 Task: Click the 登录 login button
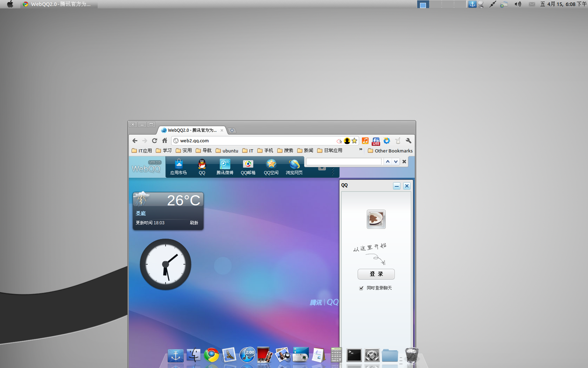click(376, 274)
